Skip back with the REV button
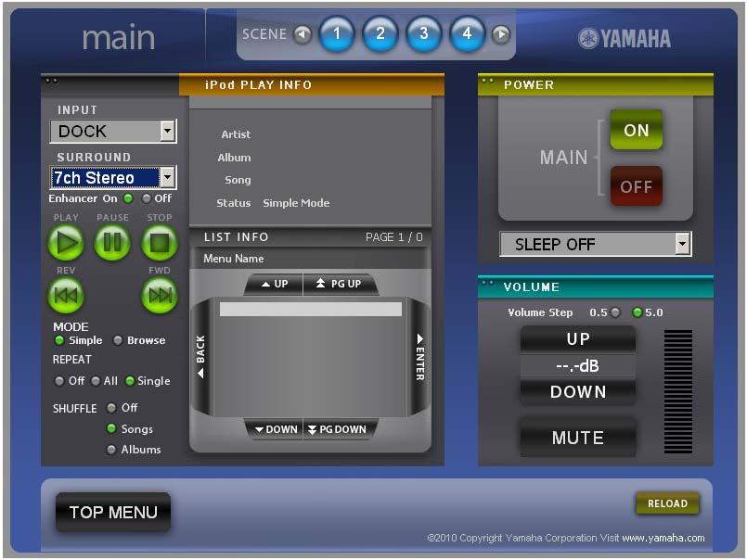The width and height of the screenshot is (747, 560). [x=66, y=295]
